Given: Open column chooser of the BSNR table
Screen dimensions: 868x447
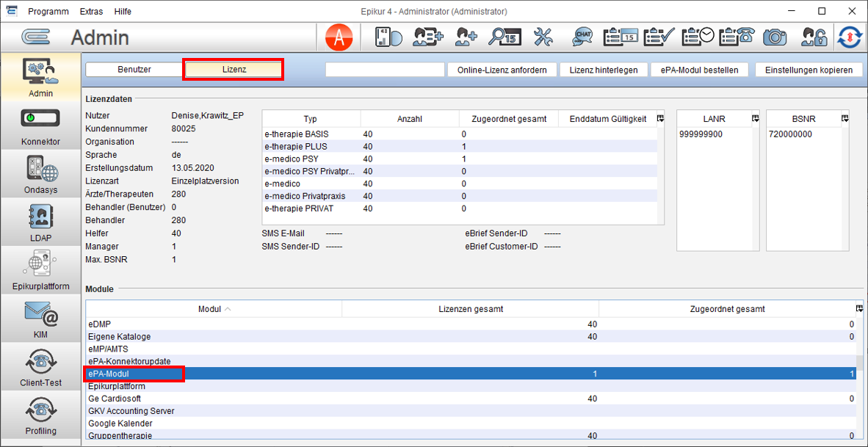Looking at the screenshot, I should point(845,118).
